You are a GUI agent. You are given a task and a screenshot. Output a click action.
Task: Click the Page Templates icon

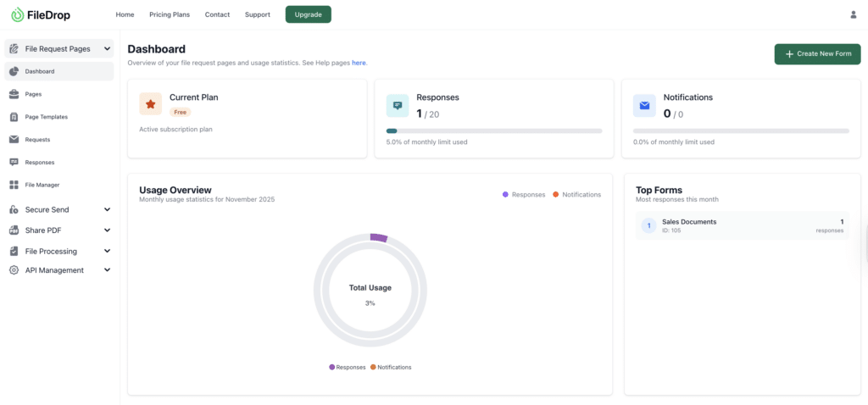coord(14,117)
